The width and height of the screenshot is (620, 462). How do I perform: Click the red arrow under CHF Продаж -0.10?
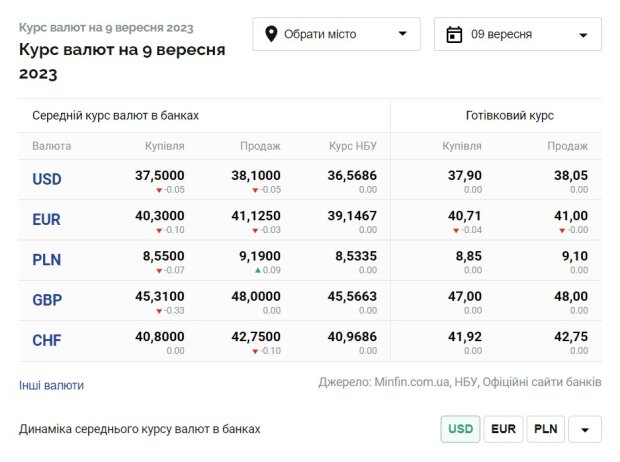(x=255, y=351)
